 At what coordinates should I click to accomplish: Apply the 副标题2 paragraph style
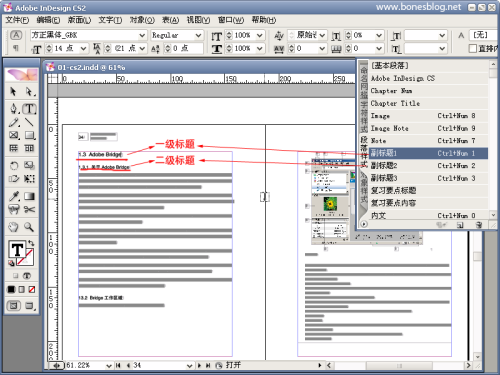428,166
